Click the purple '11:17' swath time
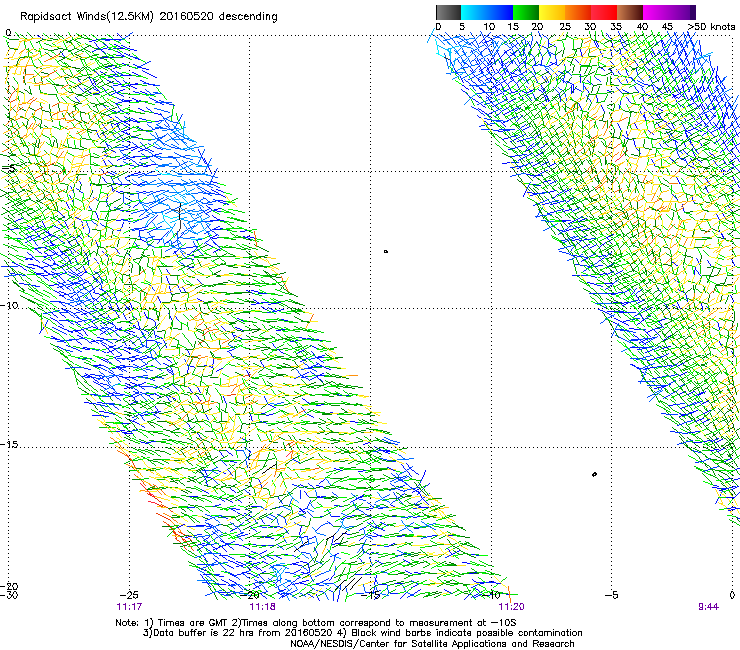The height and width of the screenshot is (650, 740). click(129, 607)
